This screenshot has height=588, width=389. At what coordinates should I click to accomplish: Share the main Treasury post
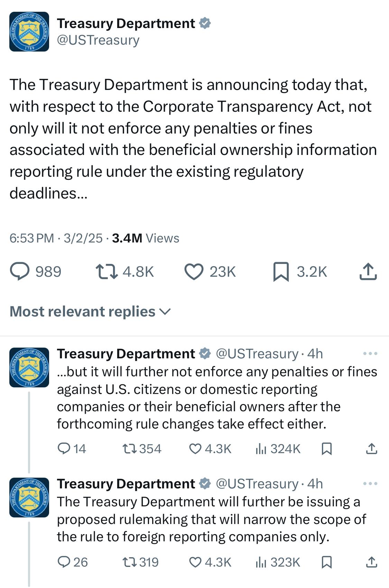pyautogui.click(x=368, y=272)
